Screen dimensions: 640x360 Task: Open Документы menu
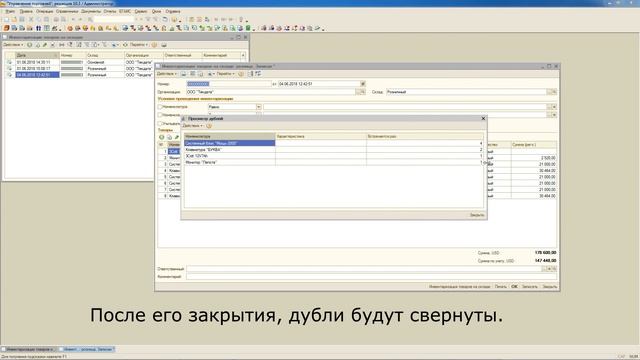91,11
